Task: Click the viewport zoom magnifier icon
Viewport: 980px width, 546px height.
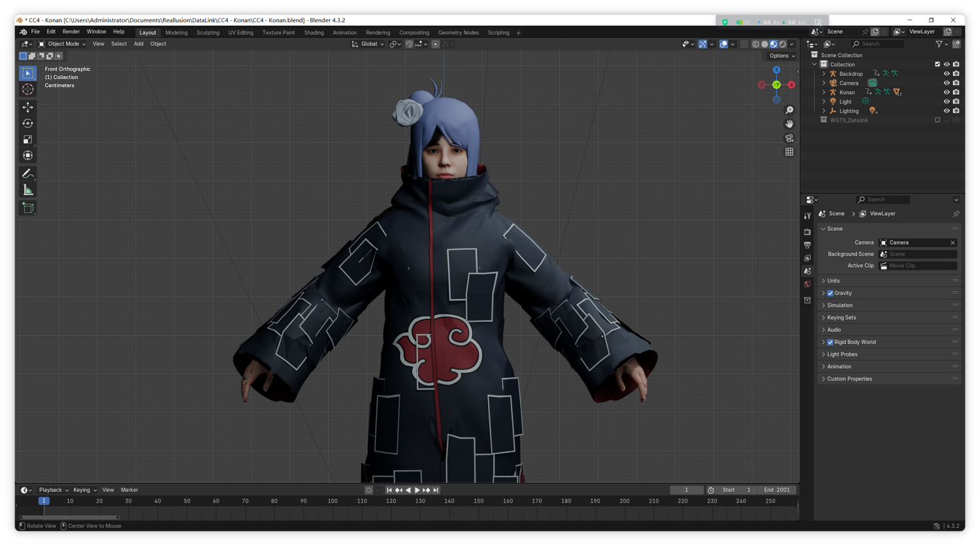Action: coord(789,111)
